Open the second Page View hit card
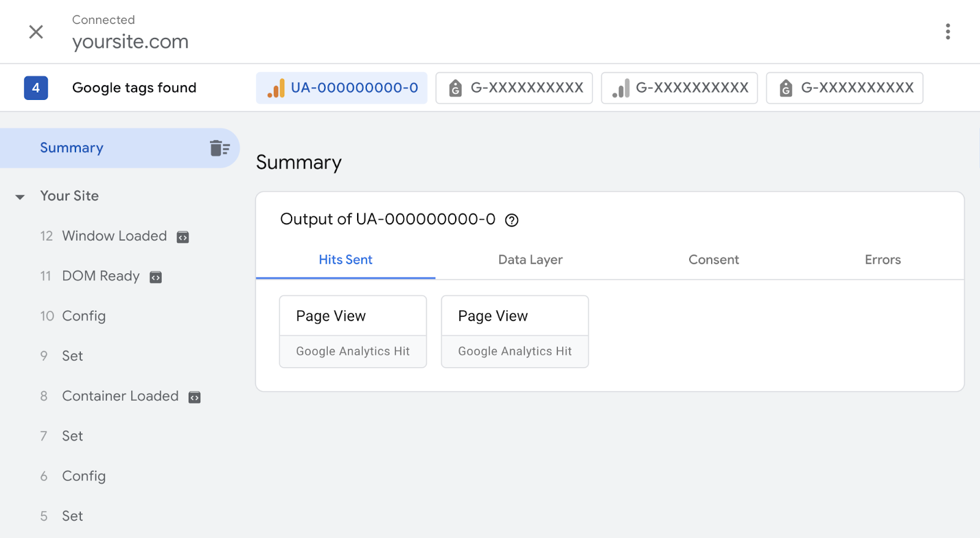 click(x=514, y=332)
